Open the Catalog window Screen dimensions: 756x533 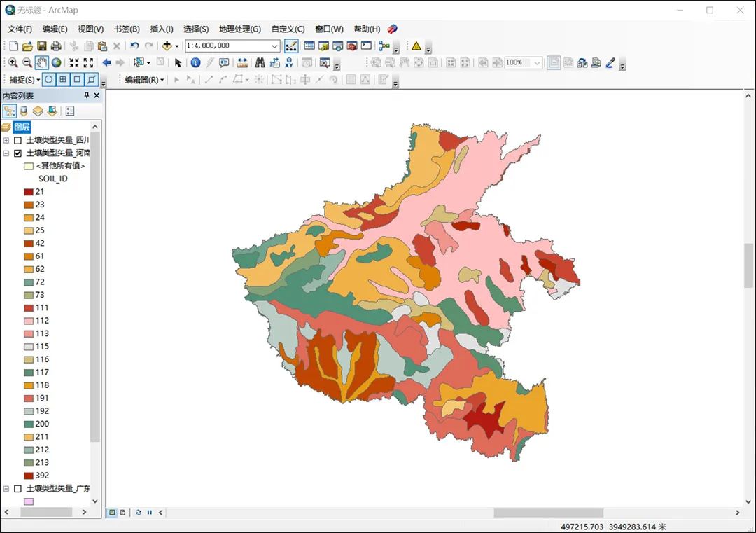(324, 46)
